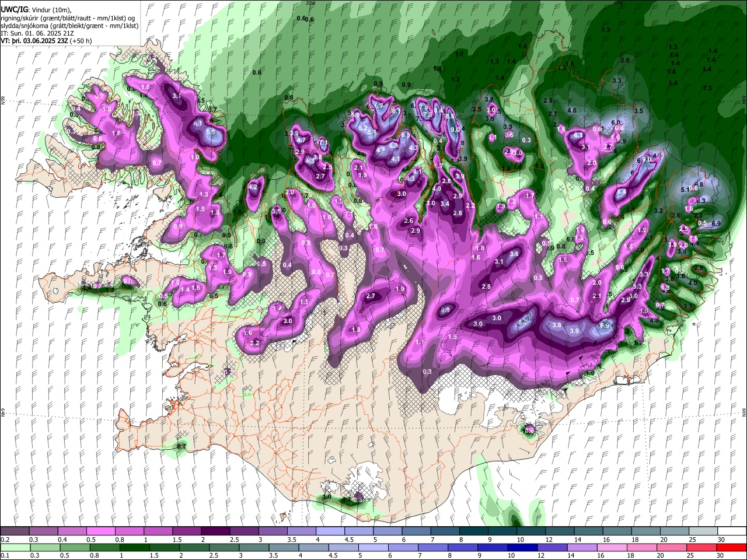The image size is (747, 560).
Task: Click the '5.8' snowfall value on the map
Action: pos(211,132)
